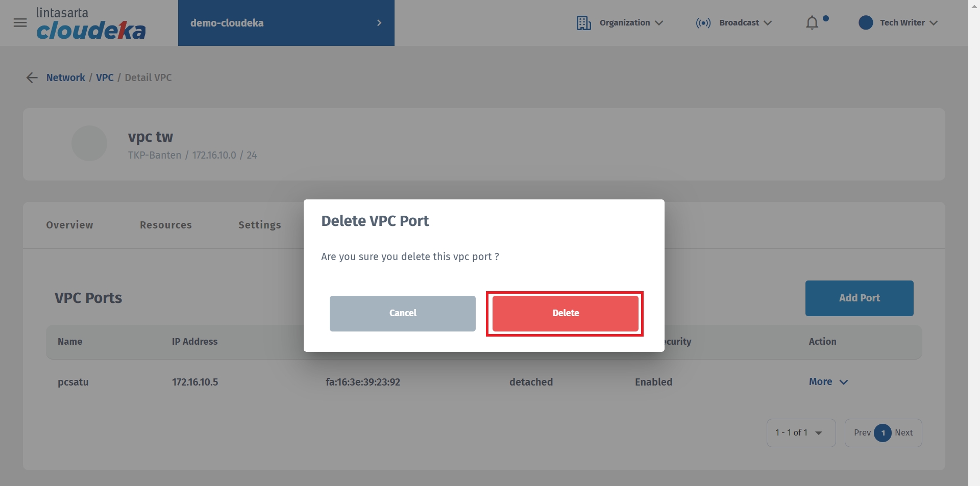Image resolution: width=980 pixels, height=486 pixels.
Task: Open notifications bell icon
Action: [812, 23]
